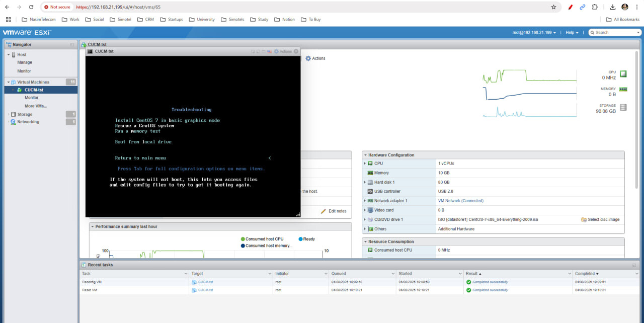The image size is (644, 323).
Task: Open All Bookmarks folder
Action: pos(622,19)
